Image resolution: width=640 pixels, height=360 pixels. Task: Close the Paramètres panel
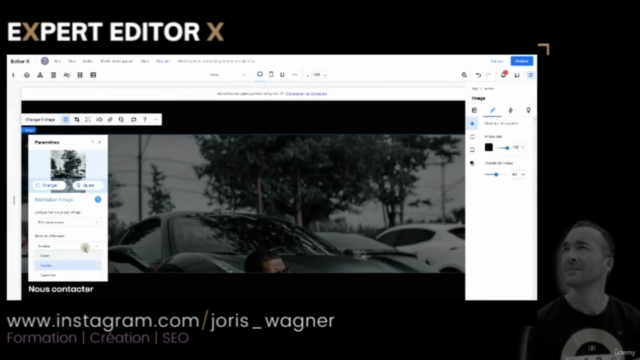point(100,142)
